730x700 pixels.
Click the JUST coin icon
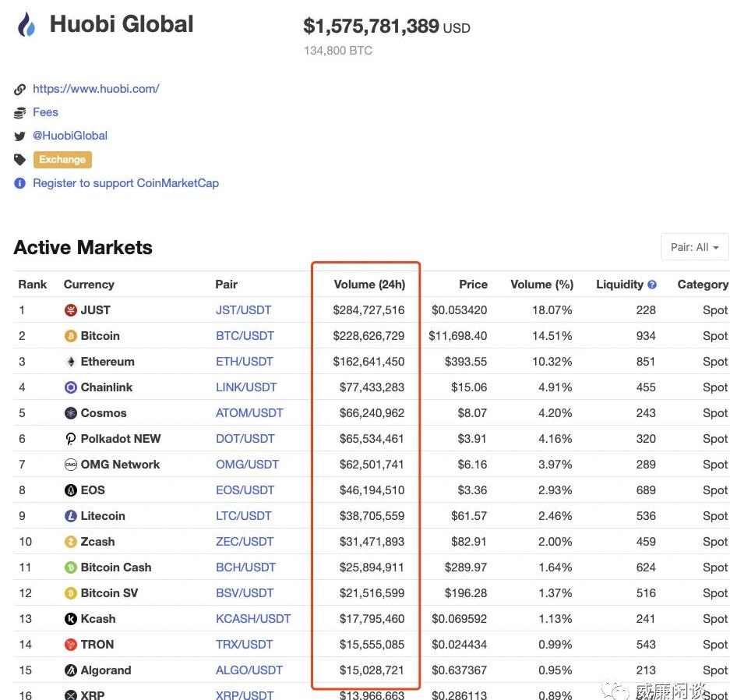click(x=71, y=310)
